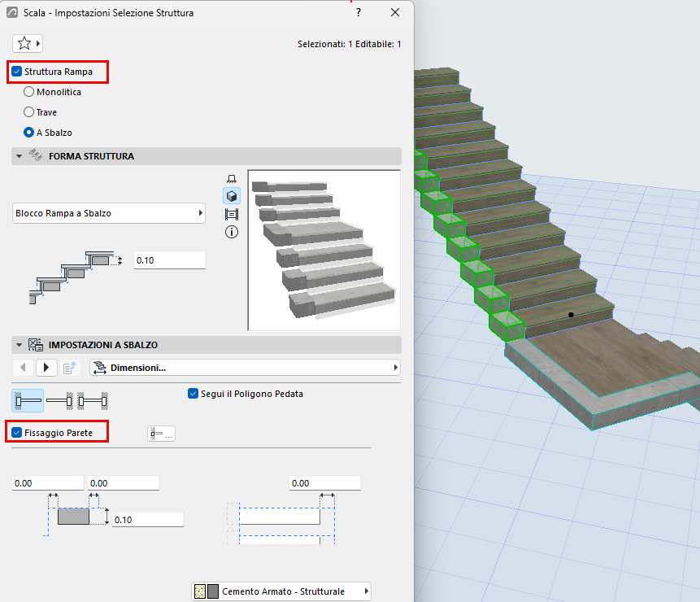The image size is (700, 602).
Task: Edit the 0.10 thickness field in Forma Struttura
Action: coord(170,260)
